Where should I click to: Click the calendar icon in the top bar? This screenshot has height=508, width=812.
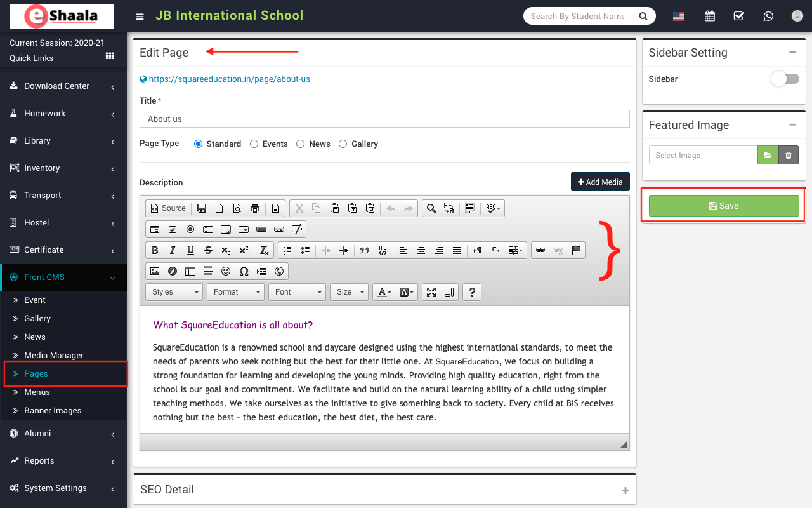(710, 17)
